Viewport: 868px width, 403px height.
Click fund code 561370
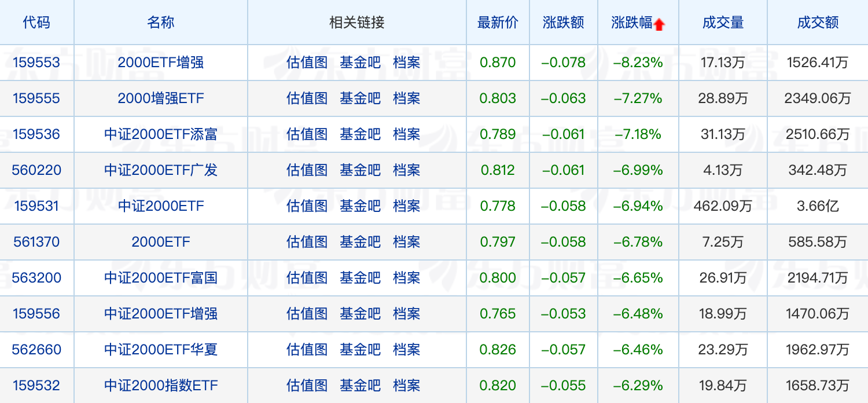[x=36, y=242]
